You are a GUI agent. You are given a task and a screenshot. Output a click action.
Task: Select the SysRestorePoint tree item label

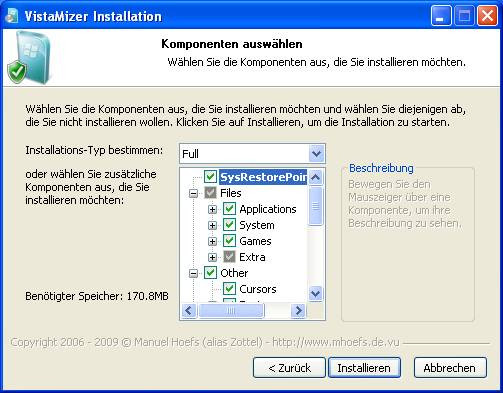(x=263, y=177)
